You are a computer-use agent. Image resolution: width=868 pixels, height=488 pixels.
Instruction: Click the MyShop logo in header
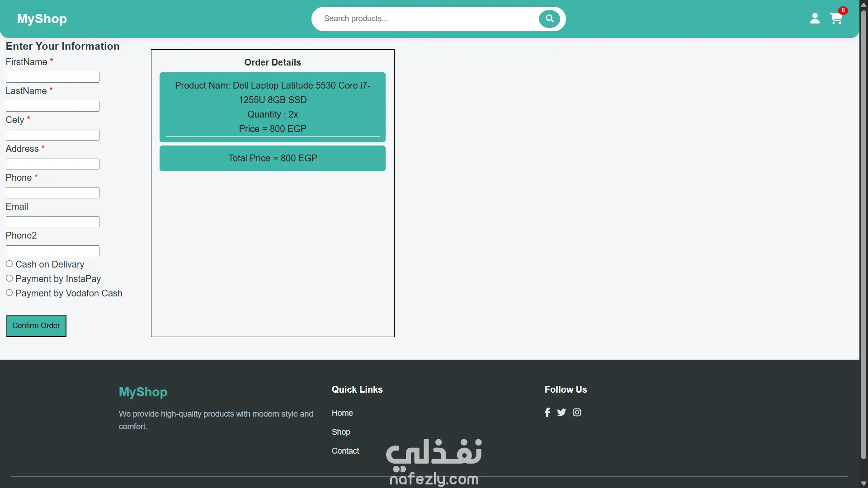click(x=42, y=19)
